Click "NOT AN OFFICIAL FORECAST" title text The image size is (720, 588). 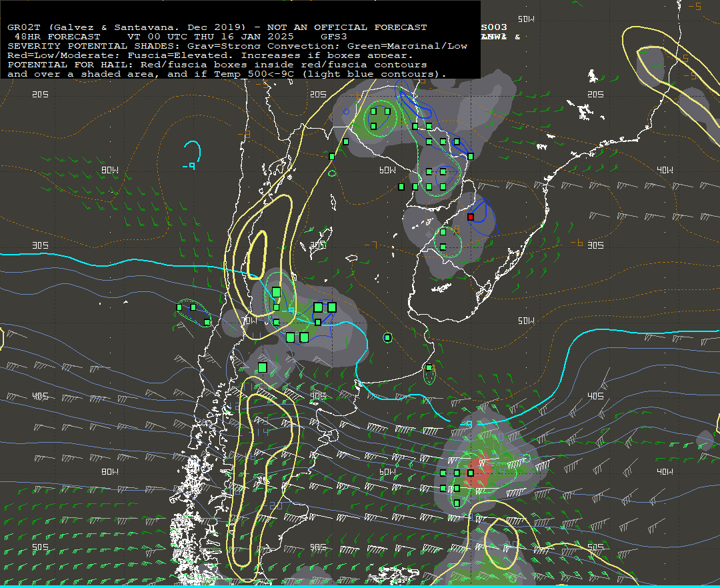347,27
